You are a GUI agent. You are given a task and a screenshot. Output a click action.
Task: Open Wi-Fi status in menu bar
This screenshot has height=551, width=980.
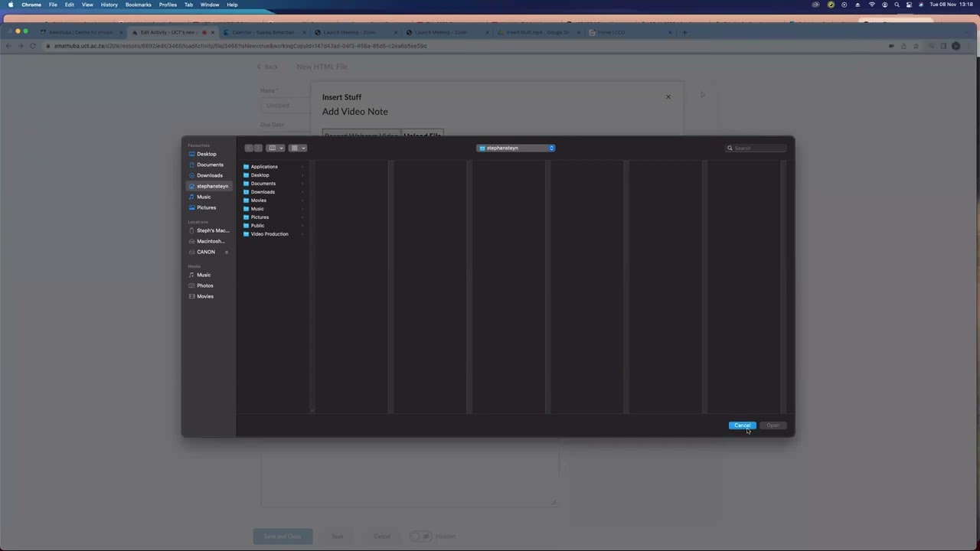(x=871, y=5)
